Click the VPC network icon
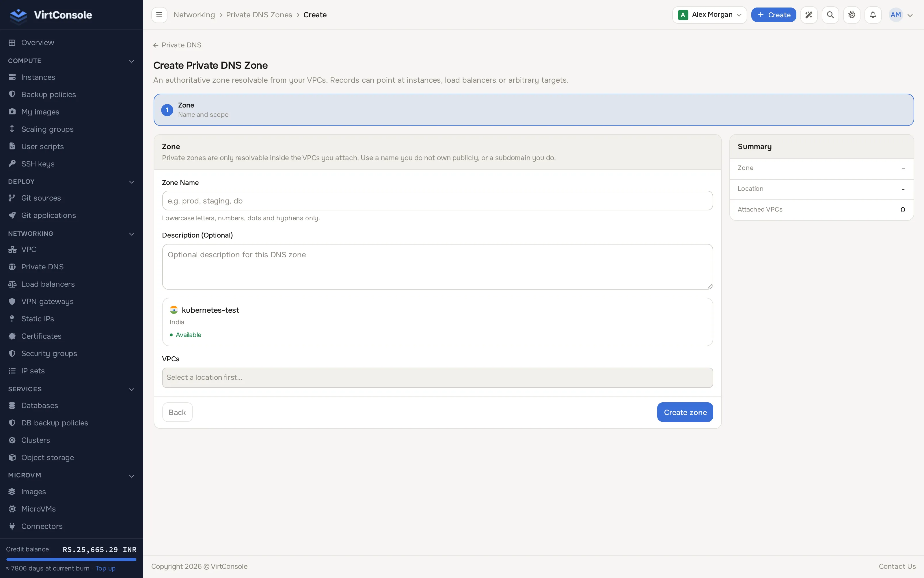Viewport: 924px width, 578px height. 12,249
